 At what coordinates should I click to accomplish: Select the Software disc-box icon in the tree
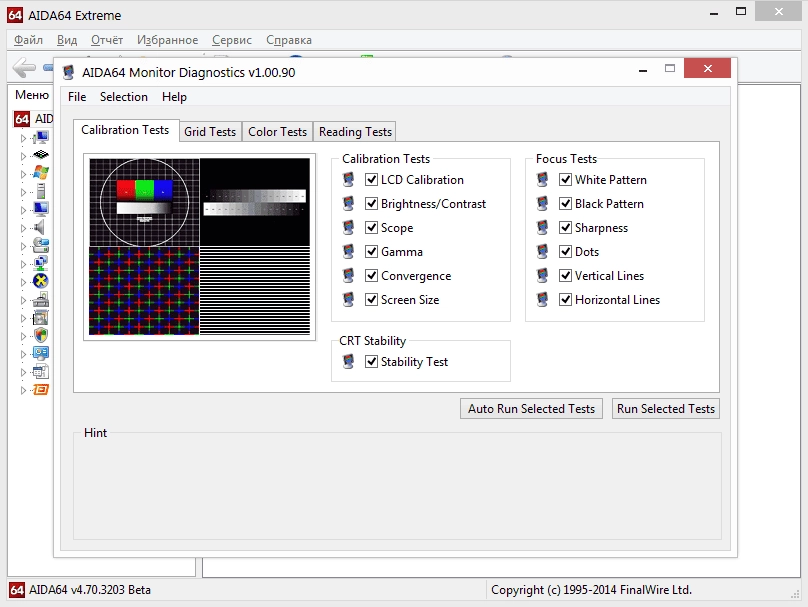pos(40,317)
